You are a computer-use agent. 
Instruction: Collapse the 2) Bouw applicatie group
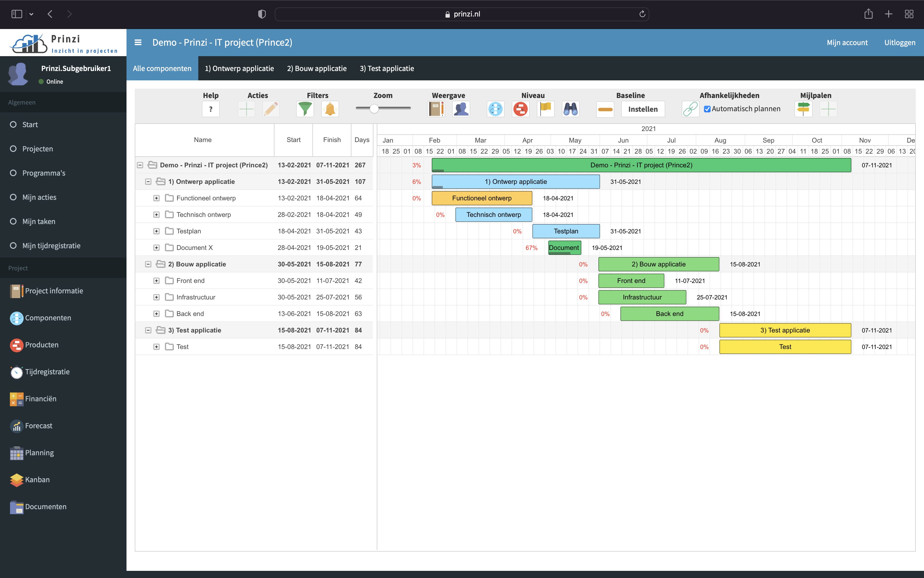pyautogui.click(x=148, y=264)
